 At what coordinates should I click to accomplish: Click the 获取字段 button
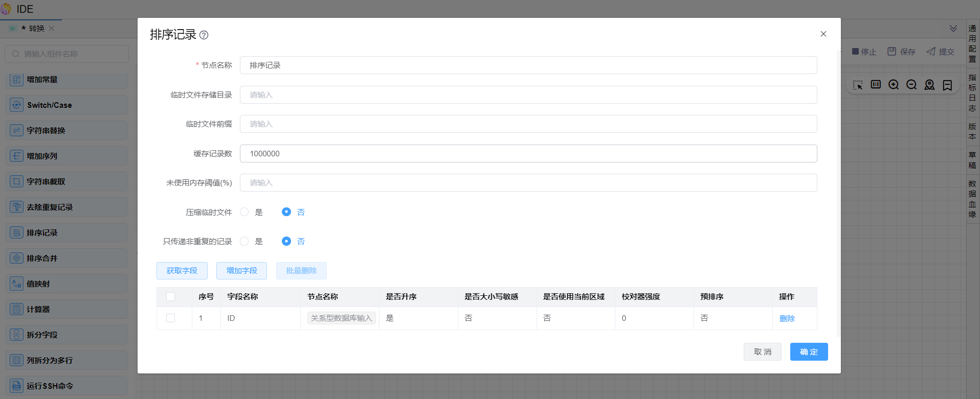pos(182,271)
